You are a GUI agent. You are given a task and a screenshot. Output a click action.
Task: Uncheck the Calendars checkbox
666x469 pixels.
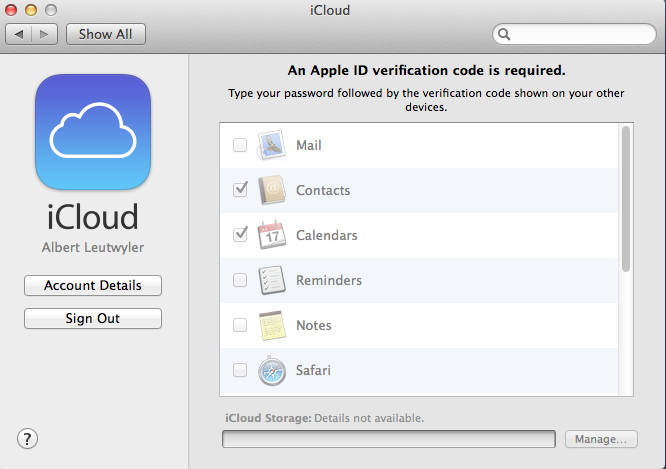240,234
